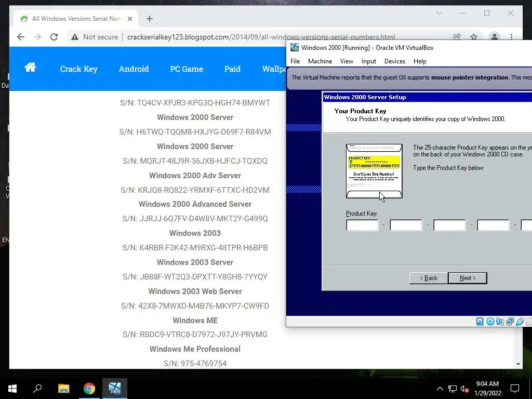Open notification center
The image size is (532, 399).
[x=515, y=389]
